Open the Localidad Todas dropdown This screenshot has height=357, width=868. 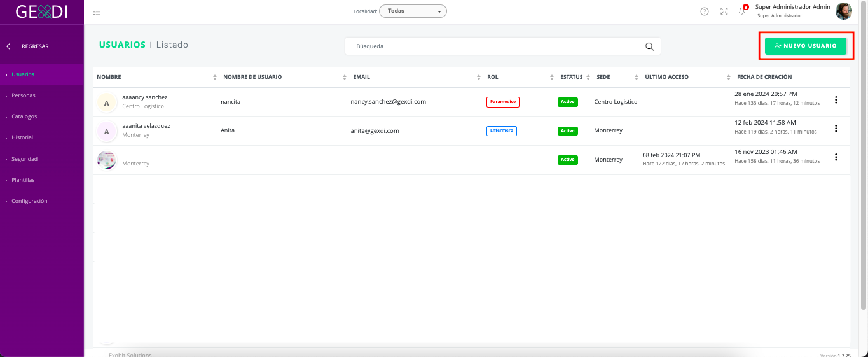[413, 11]
